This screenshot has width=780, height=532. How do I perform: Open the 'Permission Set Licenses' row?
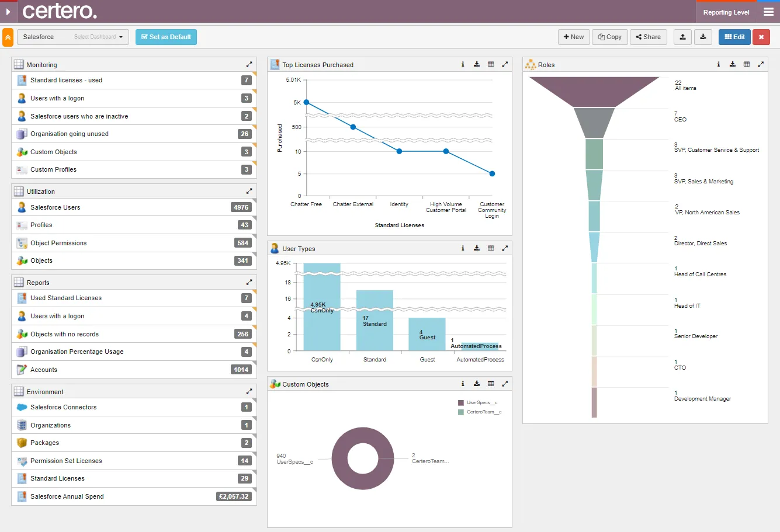[134, 461]
